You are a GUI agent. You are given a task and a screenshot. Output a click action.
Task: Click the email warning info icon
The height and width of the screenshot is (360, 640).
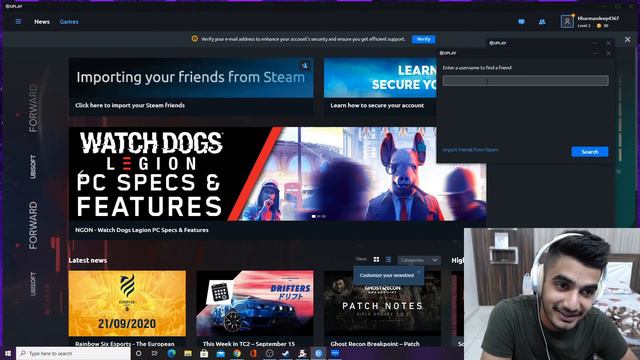pyautogui.click(x=195, y=39)
